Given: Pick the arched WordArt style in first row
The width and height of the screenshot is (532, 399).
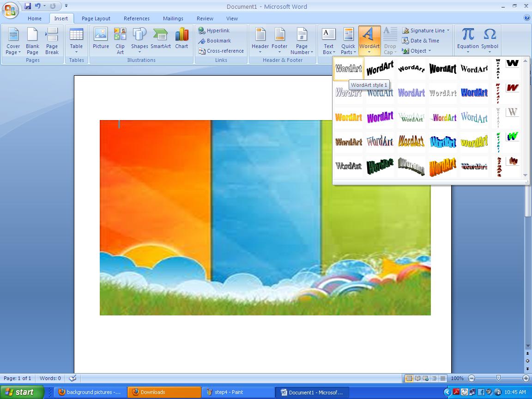Looking at the screenshot, I should [411, 69].
